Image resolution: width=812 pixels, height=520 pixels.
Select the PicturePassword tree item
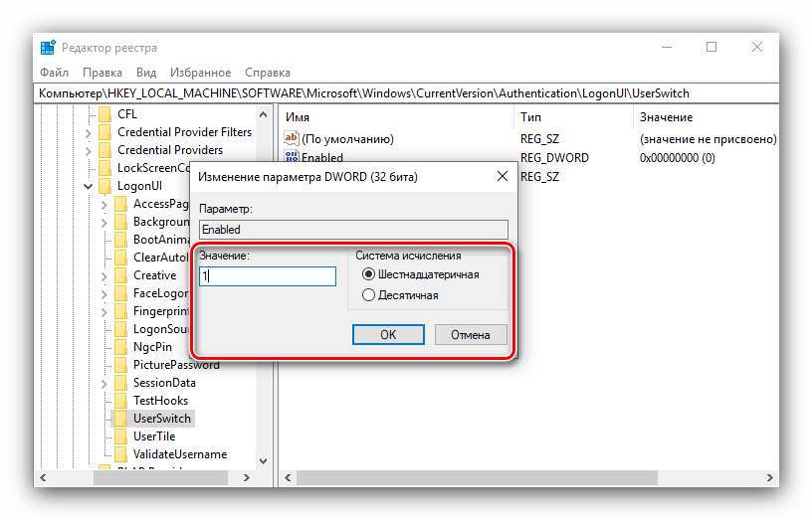pyautogui.click(x=176, y=365)
